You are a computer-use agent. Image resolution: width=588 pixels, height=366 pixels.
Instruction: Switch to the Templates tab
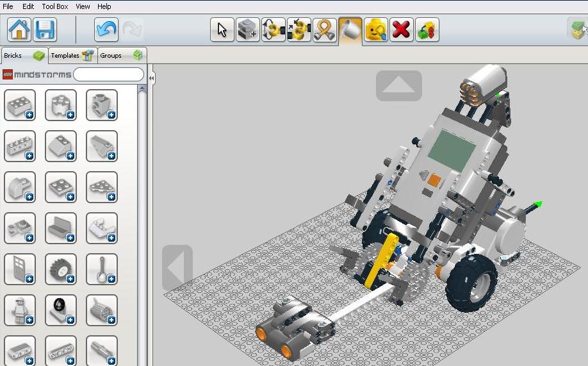(73, 56)
